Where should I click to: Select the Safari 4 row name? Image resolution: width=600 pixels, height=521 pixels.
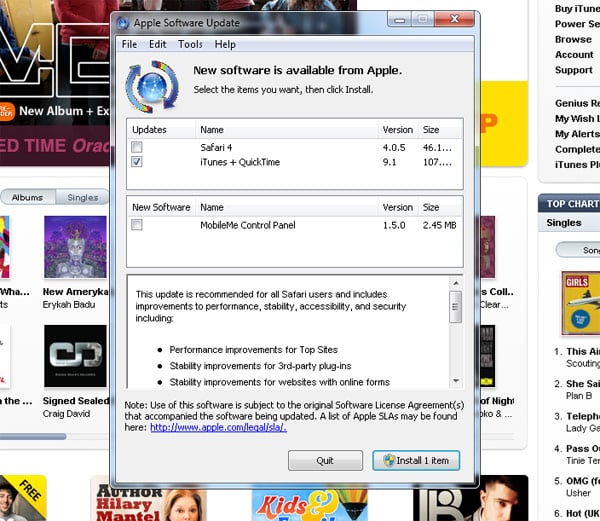tap(216, 147)
